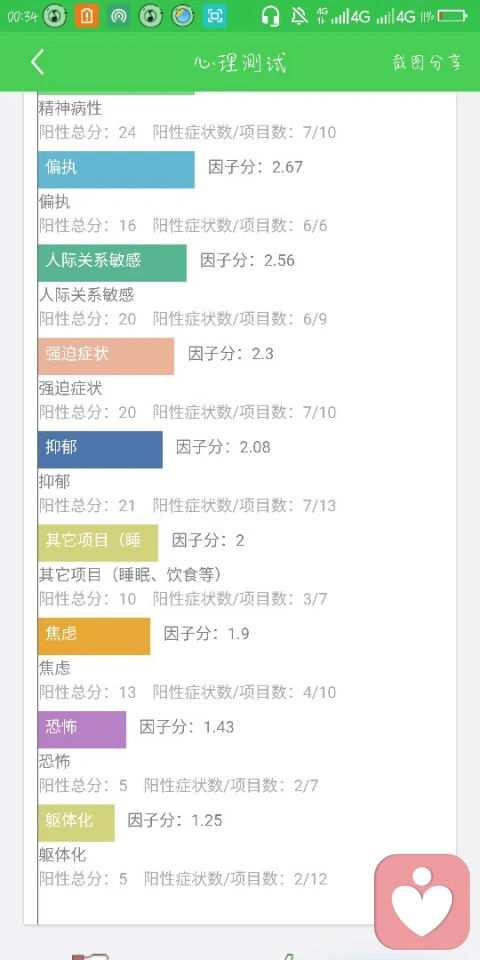The width and height of the screenshot is (480, 960).
Task: Select the dark blue 抑郁 bar
Action: (100, 449)
